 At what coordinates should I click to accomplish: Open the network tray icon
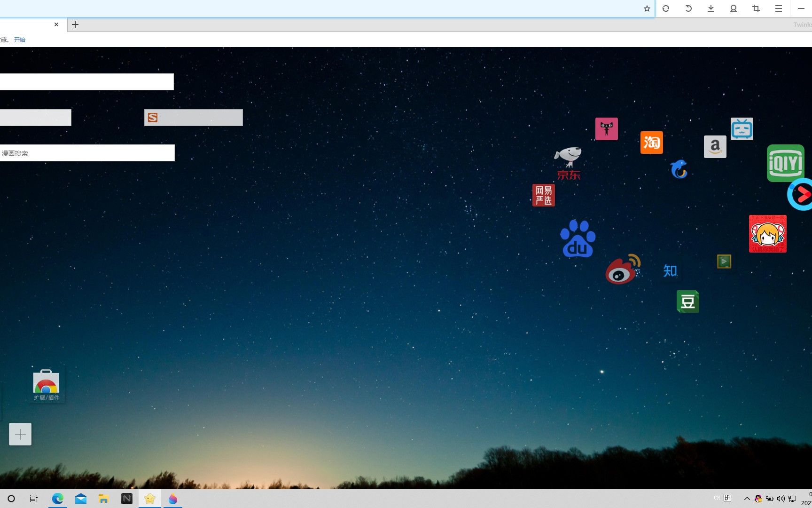[792, 499]
